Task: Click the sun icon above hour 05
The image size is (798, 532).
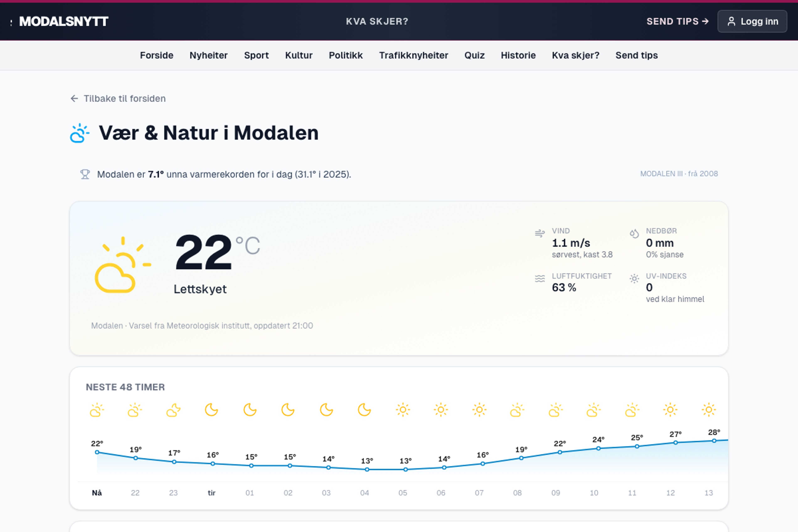Action: [403, 410]
